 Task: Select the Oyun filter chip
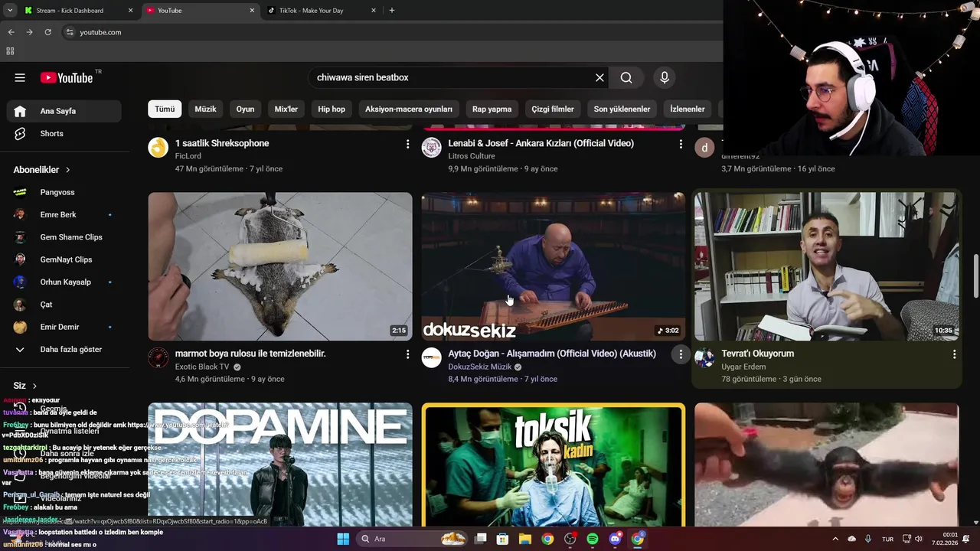point(245,109)
